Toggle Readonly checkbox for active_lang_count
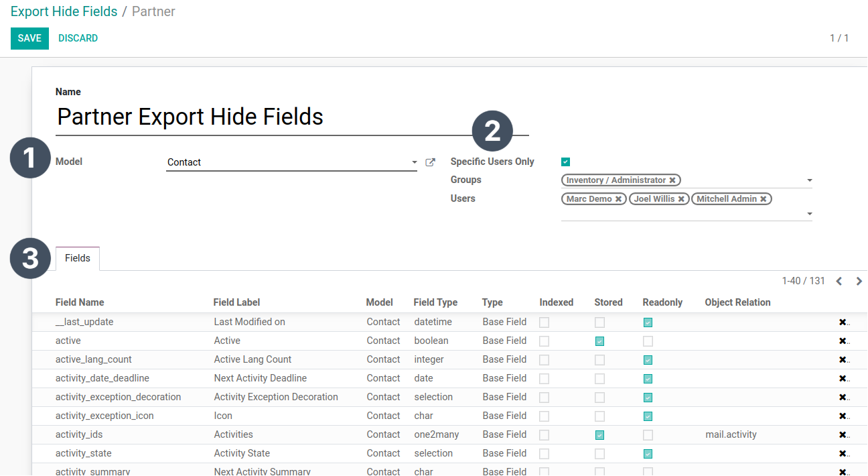Image resolution: width=868 pixels, height=476 pixels. tap(648, 360)
